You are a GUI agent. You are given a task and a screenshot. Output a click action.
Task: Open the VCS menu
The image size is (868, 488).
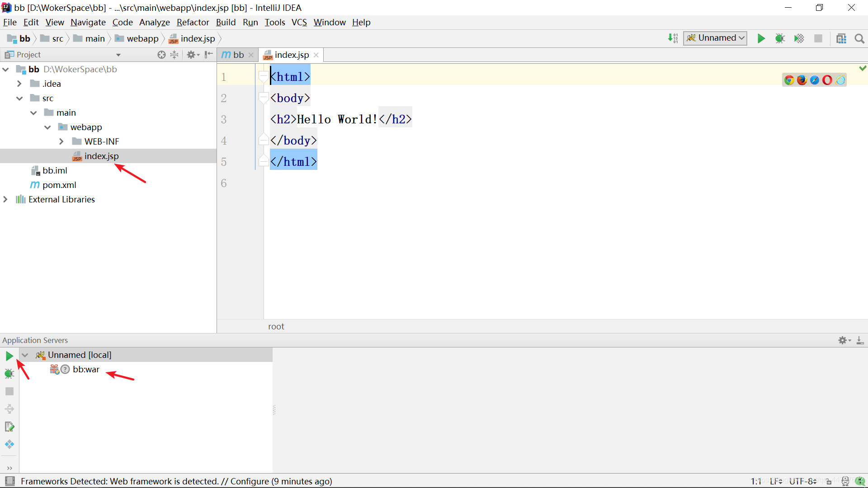point(299,22)
